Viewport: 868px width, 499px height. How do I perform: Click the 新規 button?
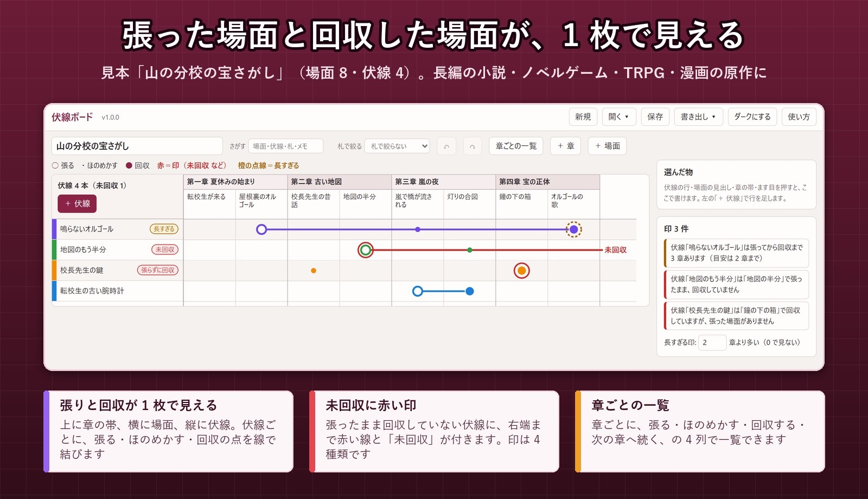point(583,117)
